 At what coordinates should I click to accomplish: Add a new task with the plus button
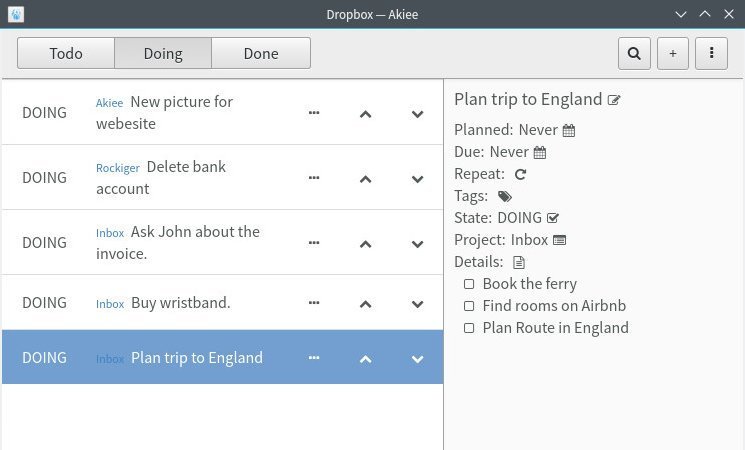673,53
